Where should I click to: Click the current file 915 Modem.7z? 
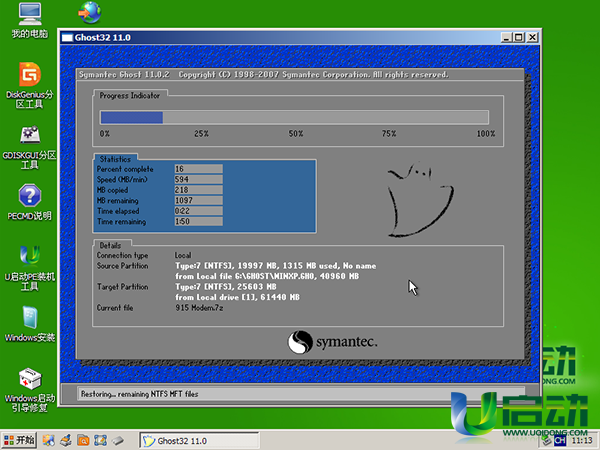pyautogui.click(x=199, y=308)
